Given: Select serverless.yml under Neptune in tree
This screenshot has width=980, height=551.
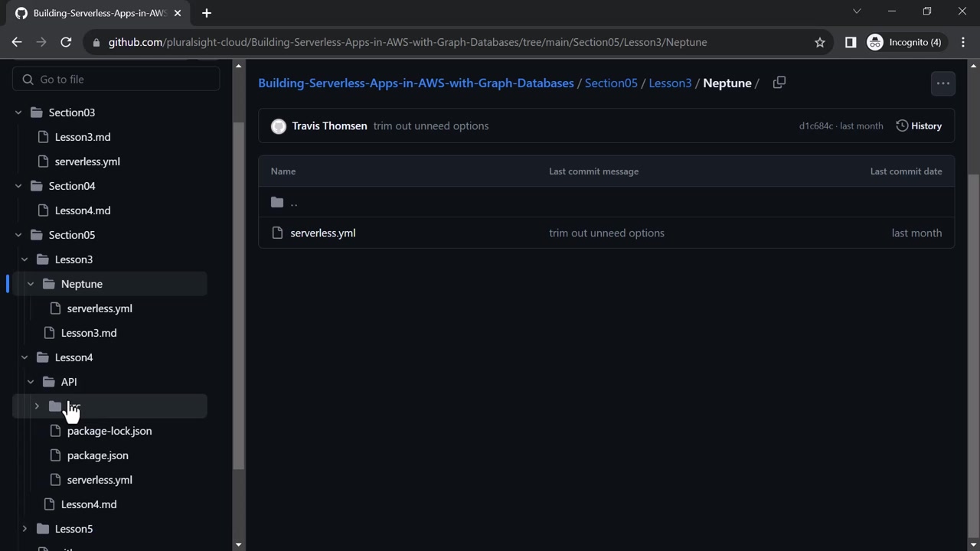Looking at the screenshot, I should [x=100, y=308].
